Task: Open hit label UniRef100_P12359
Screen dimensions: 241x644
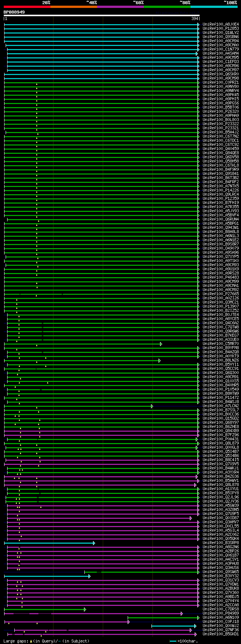Action: pos(221,198)
